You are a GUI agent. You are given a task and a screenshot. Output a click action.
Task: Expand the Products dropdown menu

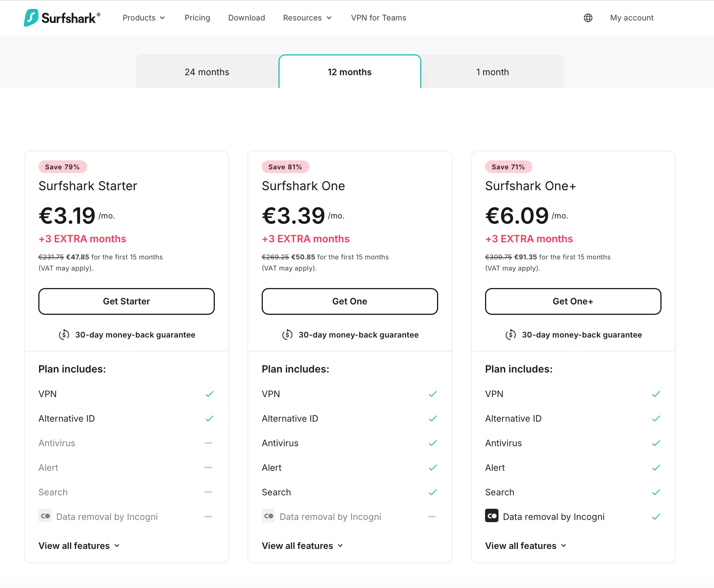[144, 18]
